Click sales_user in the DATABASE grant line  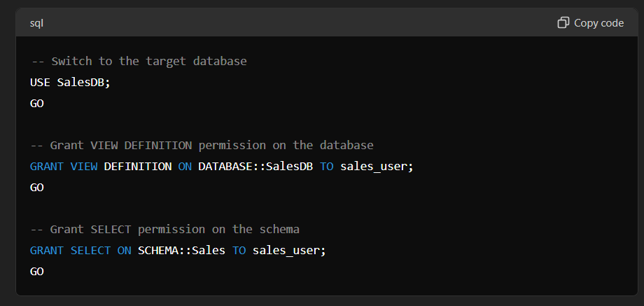(x=374, y=167)
